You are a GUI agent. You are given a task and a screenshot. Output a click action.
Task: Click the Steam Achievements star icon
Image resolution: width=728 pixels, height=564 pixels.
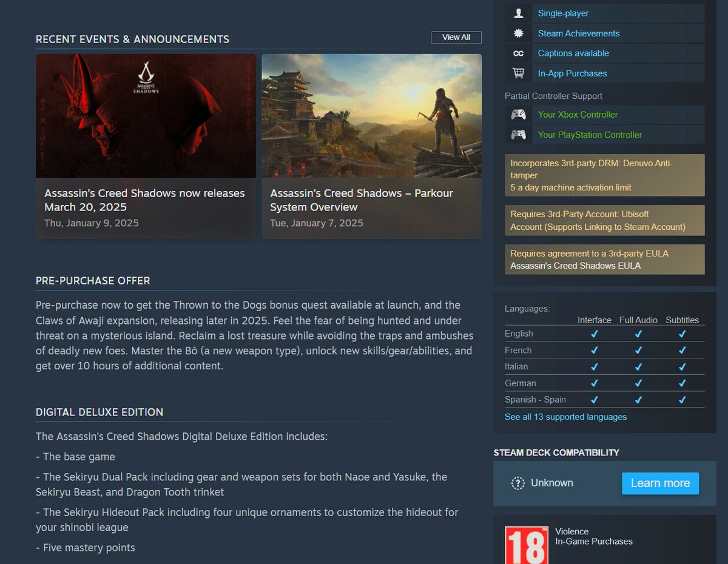pyautogui.click(x=518, y=33)
